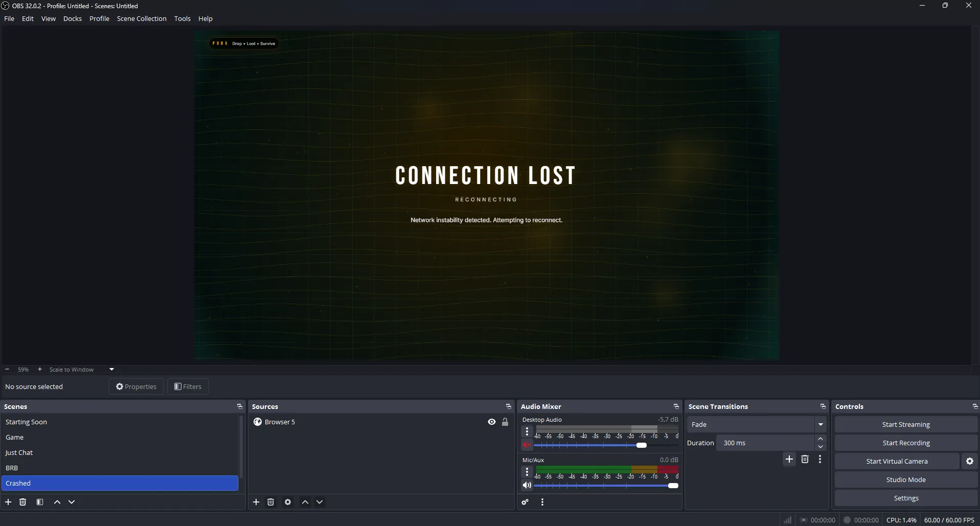This screenshot has height=526, width=980.
Task: Open advanced audio properties gear icon
Action: click(525, 502)
